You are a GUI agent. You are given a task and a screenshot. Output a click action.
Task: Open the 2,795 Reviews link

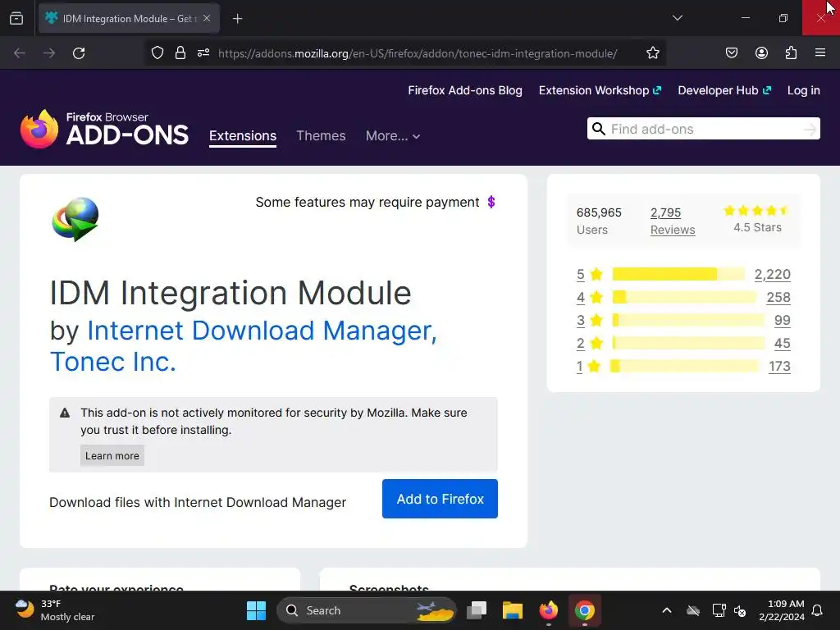pos(673,221)
